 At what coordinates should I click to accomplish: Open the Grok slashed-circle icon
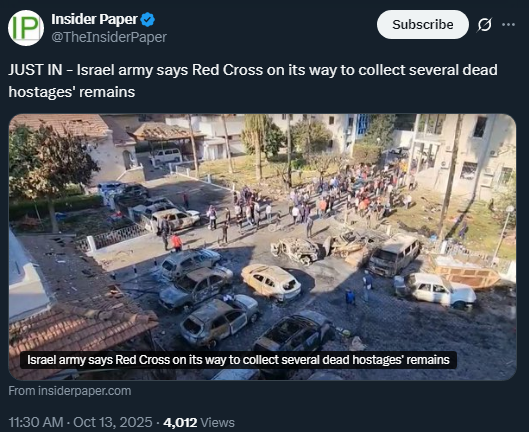pyautogui.click(x=485, y=25)
